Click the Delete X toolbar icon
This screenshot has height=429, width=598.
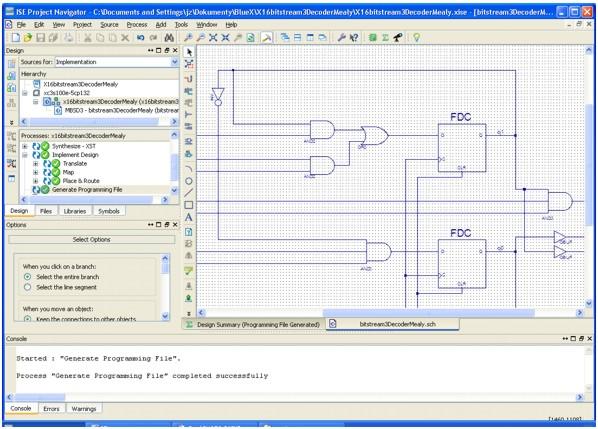(x=125, y=37)
